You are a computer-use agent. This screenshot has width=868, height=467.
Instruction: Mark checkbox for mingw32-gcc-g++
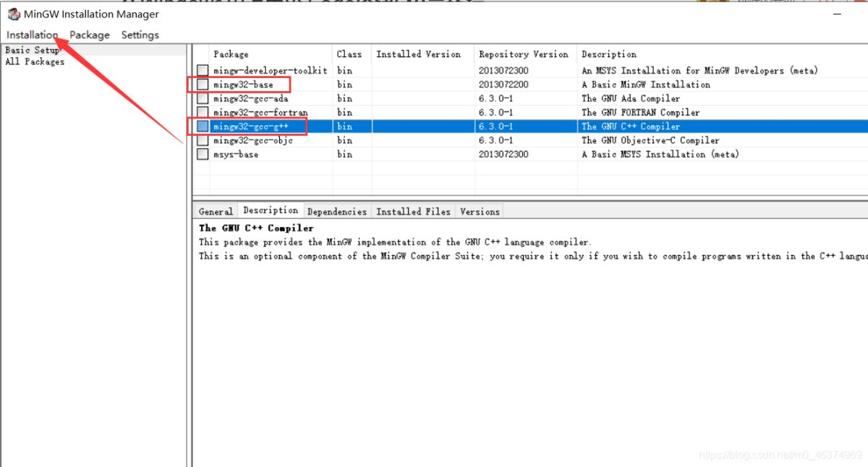(x=203, y=127)
